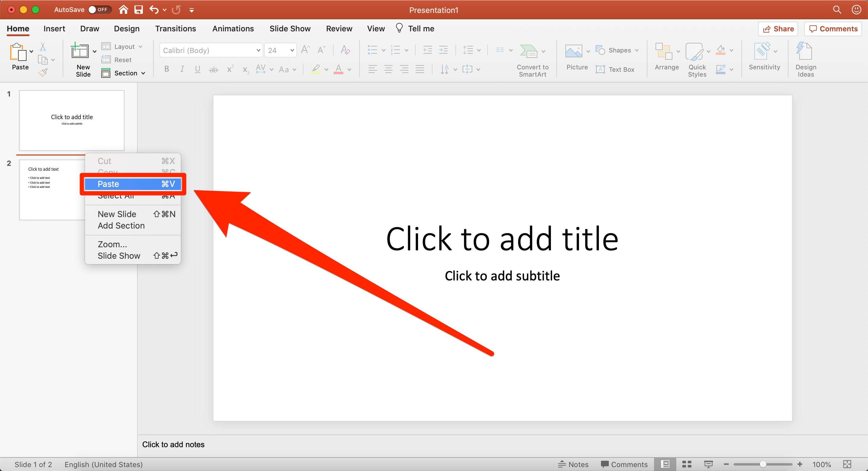Click the Animations ribbon tab
The width and height of the screenshot is (868, 471).
coord(232,28)
